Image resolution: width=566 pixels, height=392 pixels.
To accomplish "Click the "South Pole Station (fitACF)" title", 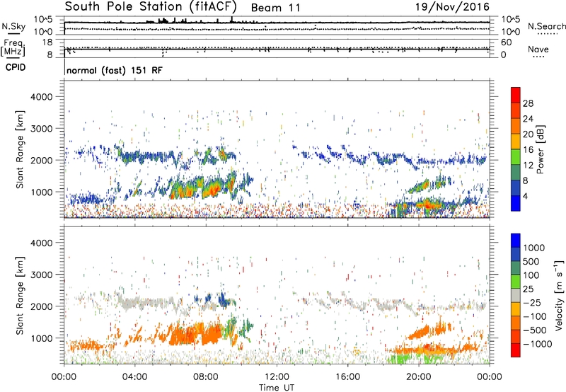I will pyautogui.click(x=151, y=7).
